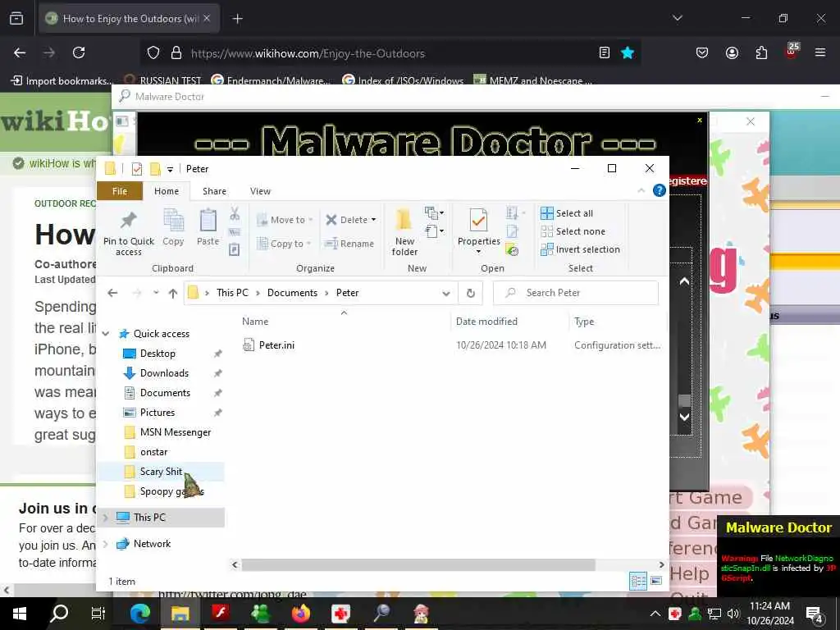The image size is (840, 630).
Task: Open the Easy access dropdown in ribbon
Action: [435, 231]
